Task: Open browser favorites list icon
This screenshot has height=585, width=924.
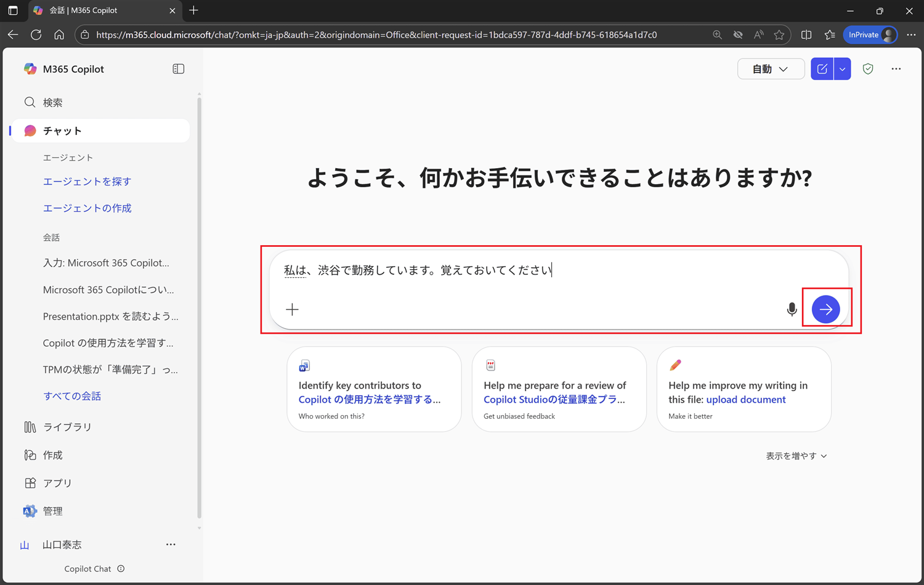Action: click(830, 35)
